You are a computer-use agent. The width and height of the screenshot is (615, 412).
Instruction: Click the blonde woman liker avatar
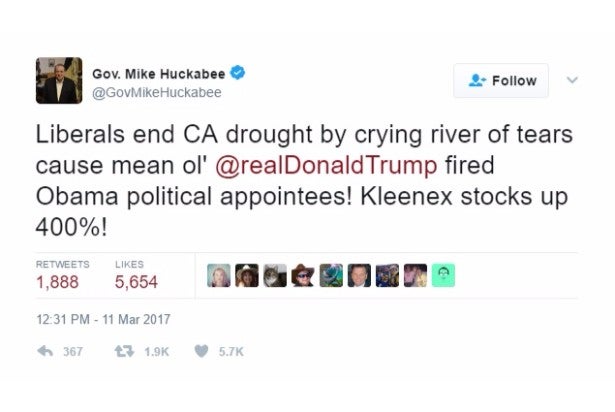(219, 274)
